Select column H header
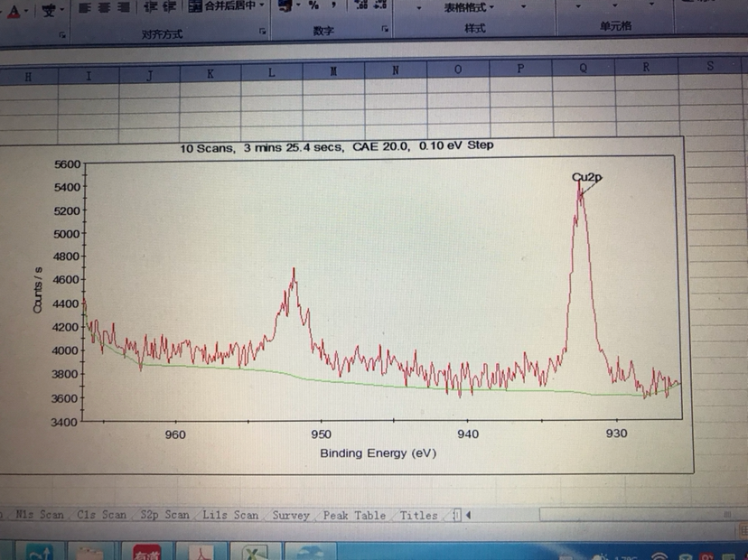This screenshot has height=560, width=748. click(x=29, y=77)
